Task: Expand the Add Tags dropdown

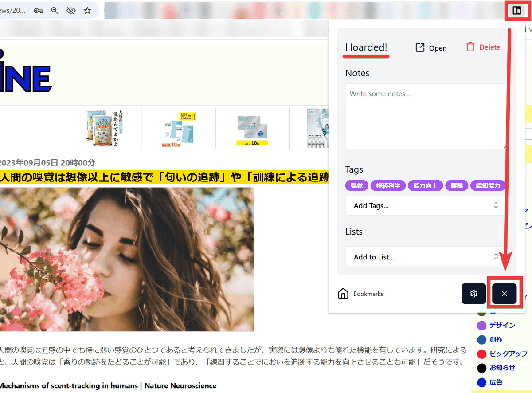Action: pyautogui.click(x=426, y=205)
